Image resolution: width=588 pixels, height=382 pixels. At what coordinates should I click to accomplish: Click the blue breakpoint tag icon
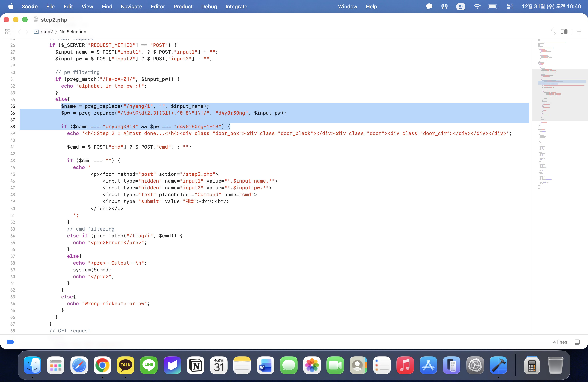(11, 342)
